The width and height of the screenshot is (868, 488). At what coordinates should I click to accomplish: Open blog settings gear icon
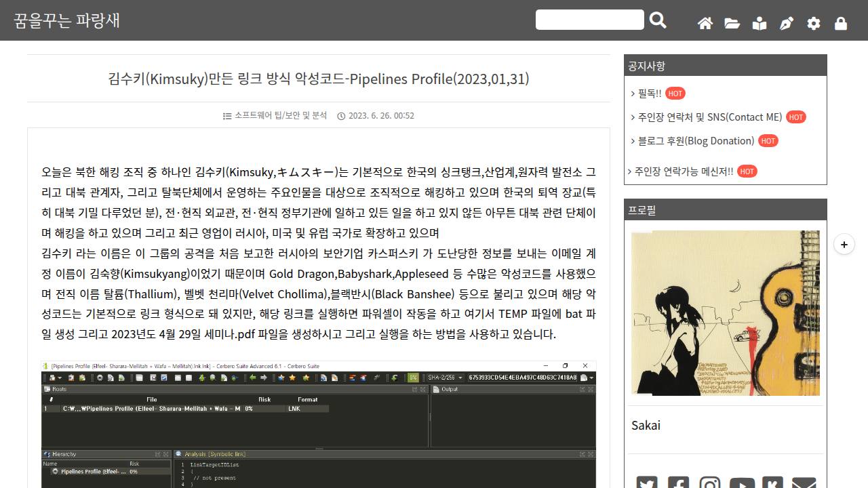(x=814, y=24)
